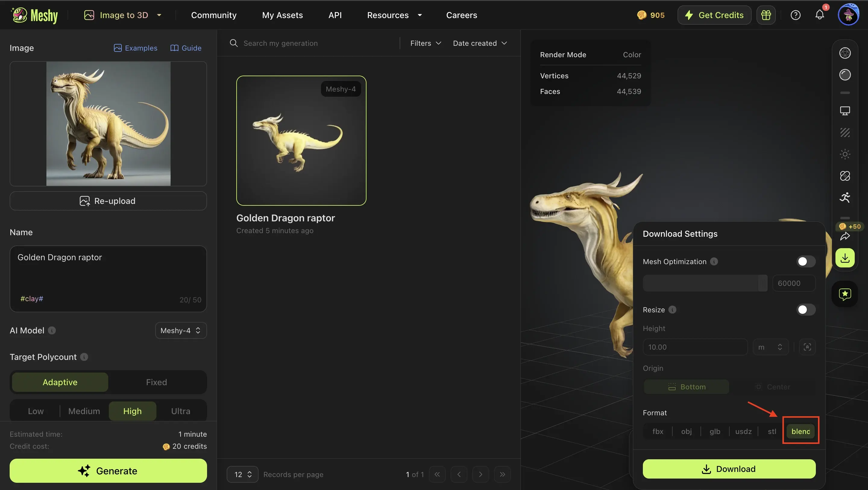The height and width of the screenshot is (490, 868).
Task: Click the green download icon in the sidebar
Action: tap(845, 258)
